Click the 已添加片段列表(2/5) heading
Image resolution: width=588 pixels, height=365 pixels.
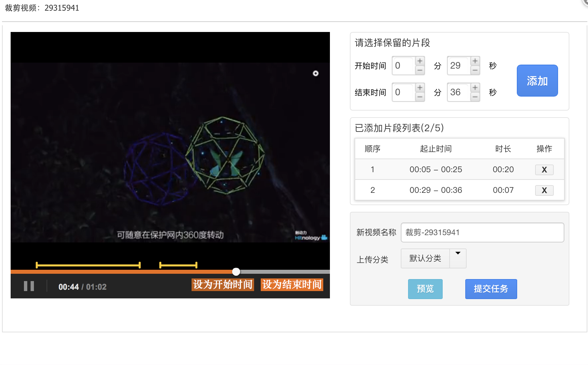(x=399, y=128)
